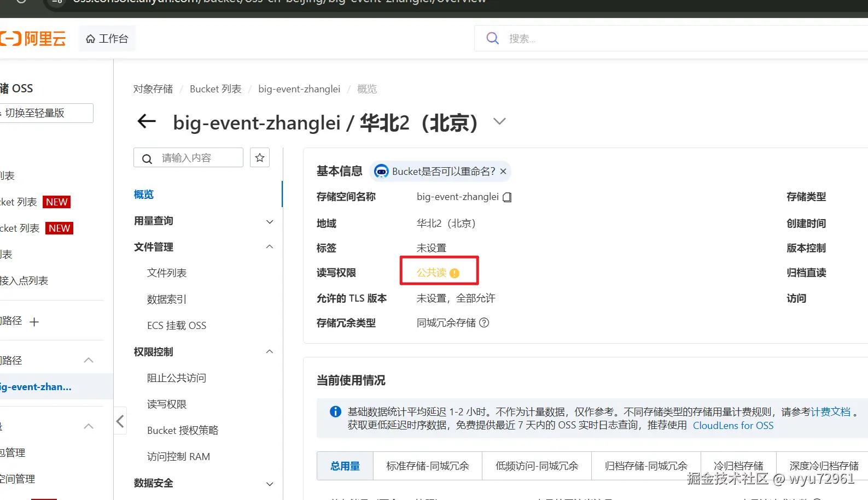
Task: Select the 标准存储-同城冗余 tab
Action: tap(428, 466)
